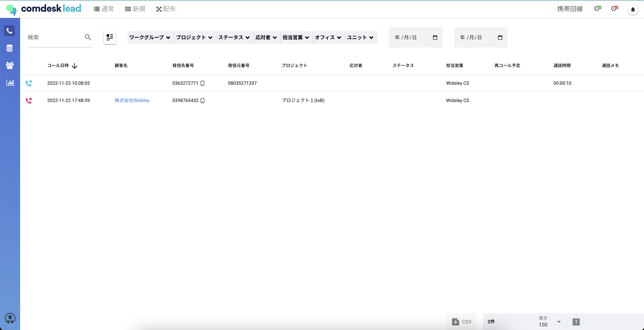Screen dimensions: 644x330
Task: Open the phone calls sidebar icon
Action: pos(9,31)
